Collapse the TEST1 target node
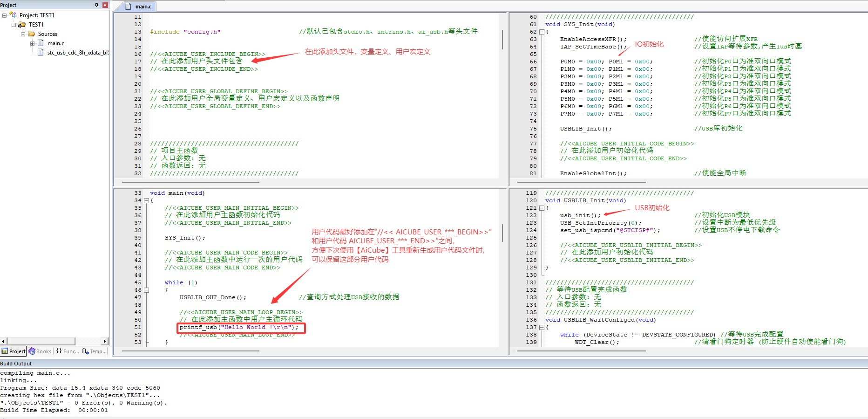 point(14,25)
